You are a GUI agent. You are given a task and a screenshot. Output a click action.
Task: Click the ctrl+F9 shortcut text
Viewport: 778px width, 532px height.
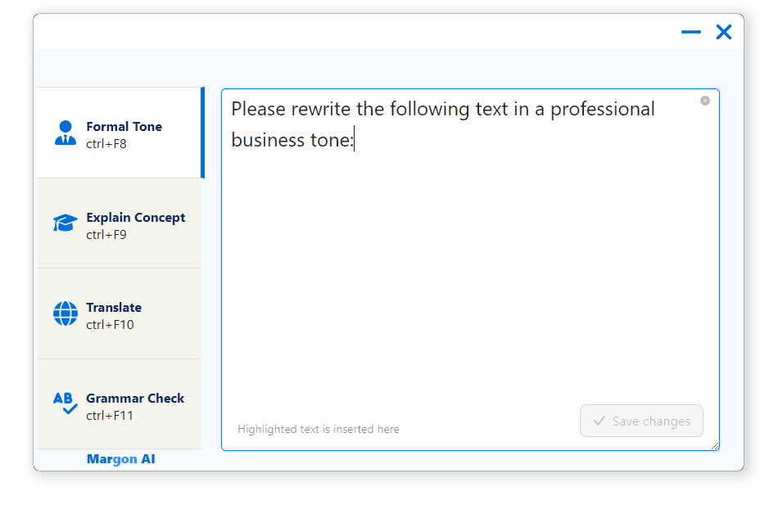[x=106, y=235]
